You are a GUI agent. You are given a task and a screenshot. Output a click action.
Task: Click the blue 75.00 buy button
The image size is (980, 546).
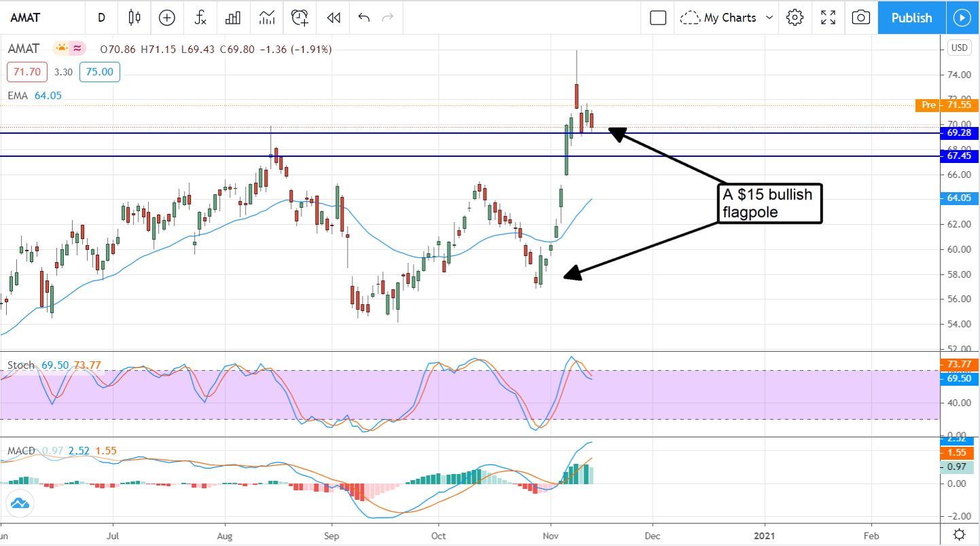coord(99,73)
